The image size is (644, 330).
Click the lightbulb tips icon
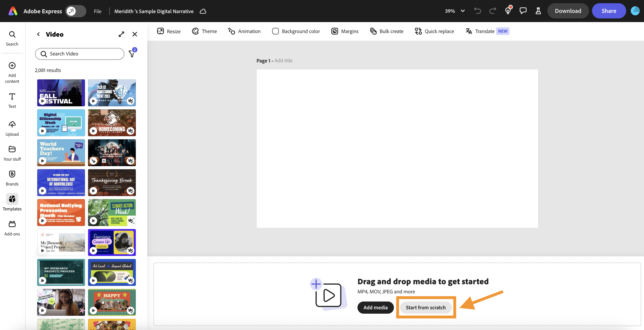[508, 11]
